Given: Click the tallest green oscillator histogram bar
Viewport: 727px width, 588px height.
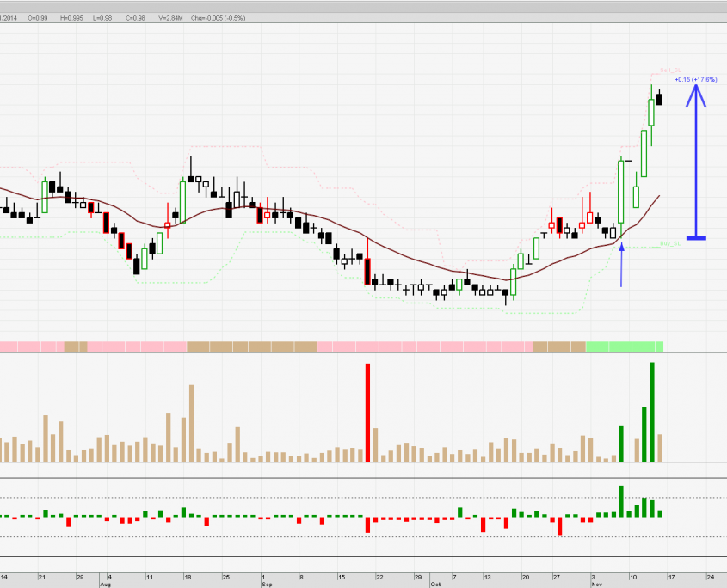Looking at the screenshot, I should [619, 501].
